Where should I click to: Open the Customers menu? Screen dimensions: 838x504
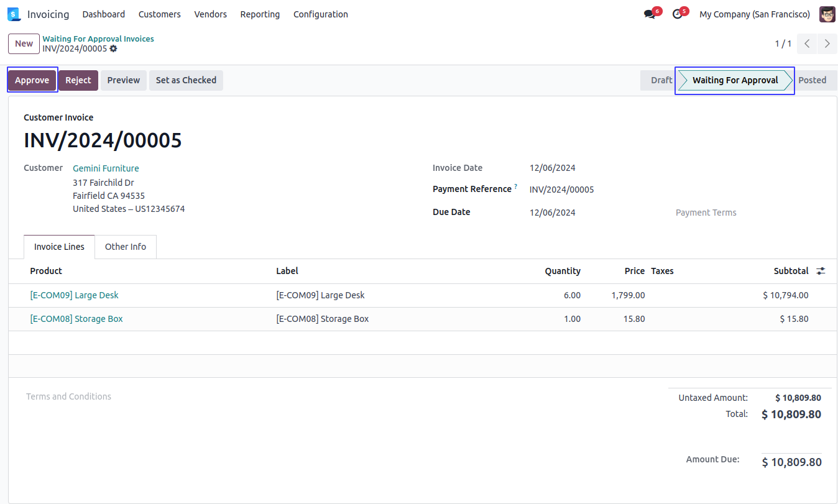(159, 14)
